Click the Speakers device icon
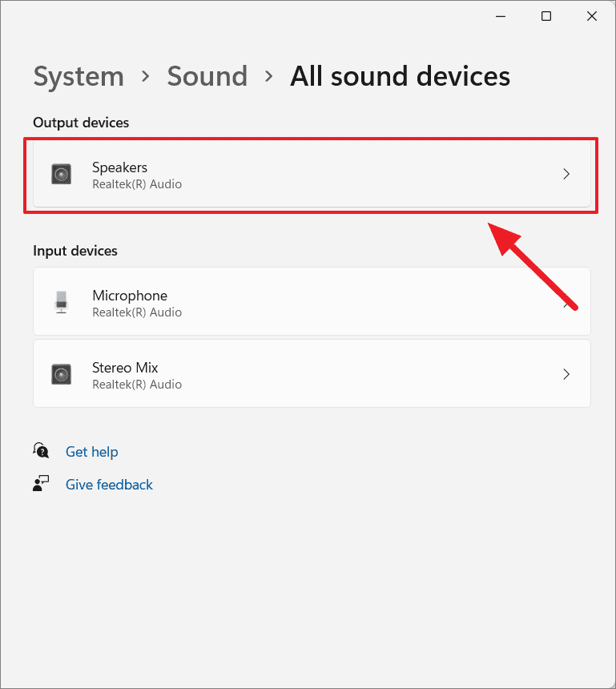The width and height of the screenshot is (616, 689). point(61,174)
